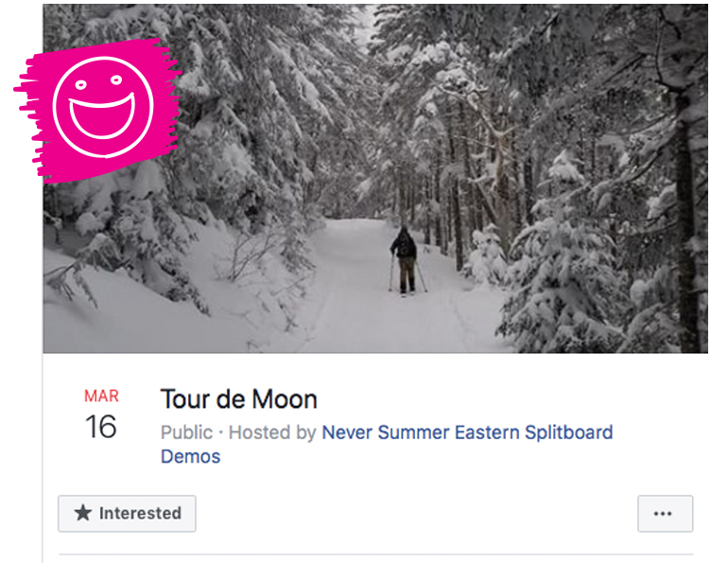The height and width of the screenshot is (563, 728).
Task: Click the Splitboard word in host name
Action: coord(569,432)
